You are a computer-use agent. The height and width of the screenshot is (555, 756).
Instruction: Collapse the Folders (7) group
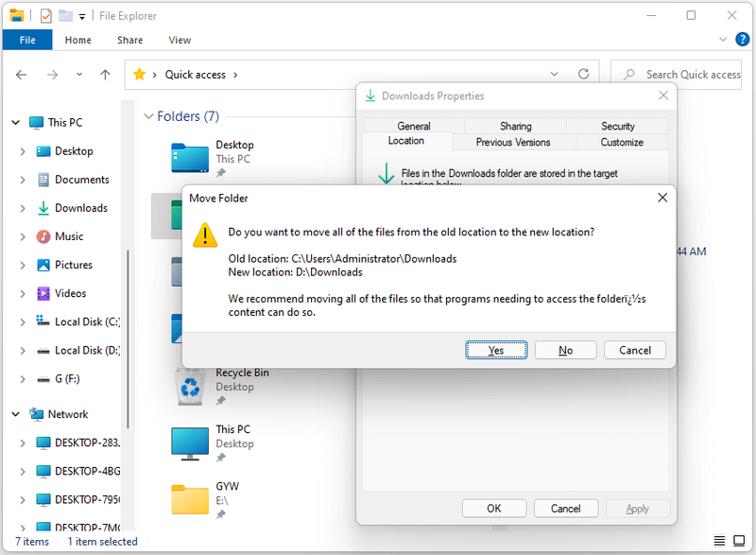click(x=148, y=116)
